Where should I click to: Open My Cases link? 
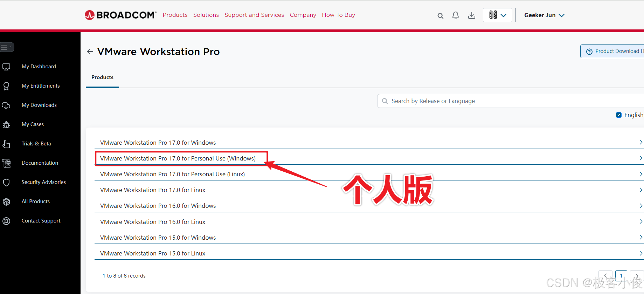click(33, 124)
